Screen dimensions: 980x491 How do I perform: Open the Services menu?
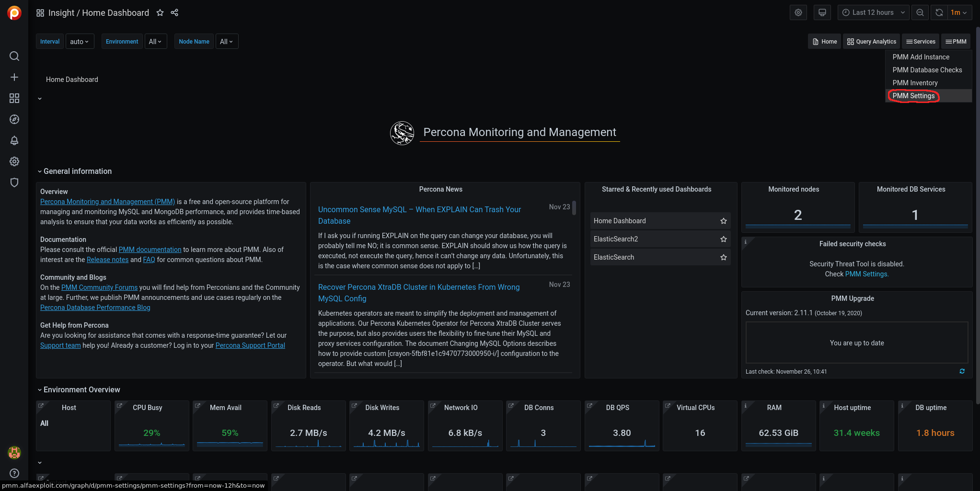921,42
